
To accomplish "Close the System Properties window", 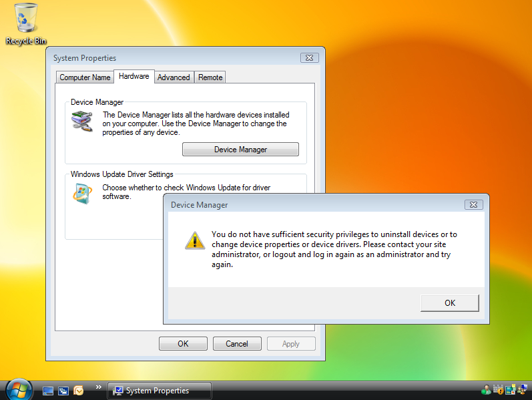I will coord(310,57).
